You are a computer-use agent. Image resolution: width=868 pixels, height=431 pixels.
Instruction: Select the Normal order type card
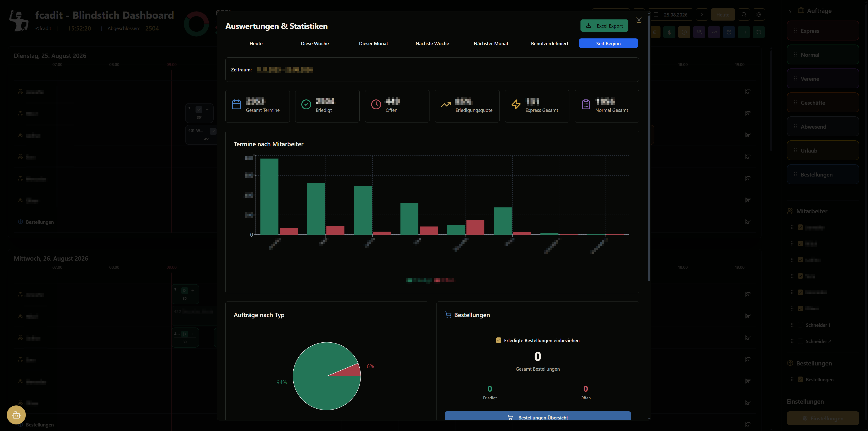(x=823, y=55)
